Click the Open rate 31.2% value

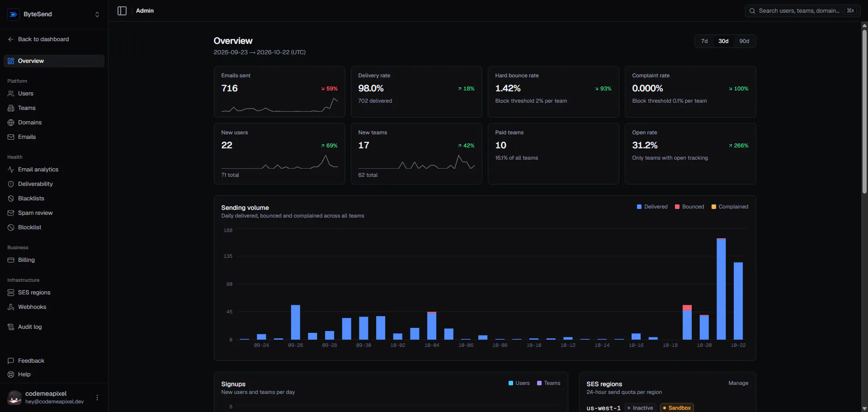tap(645, 145)
